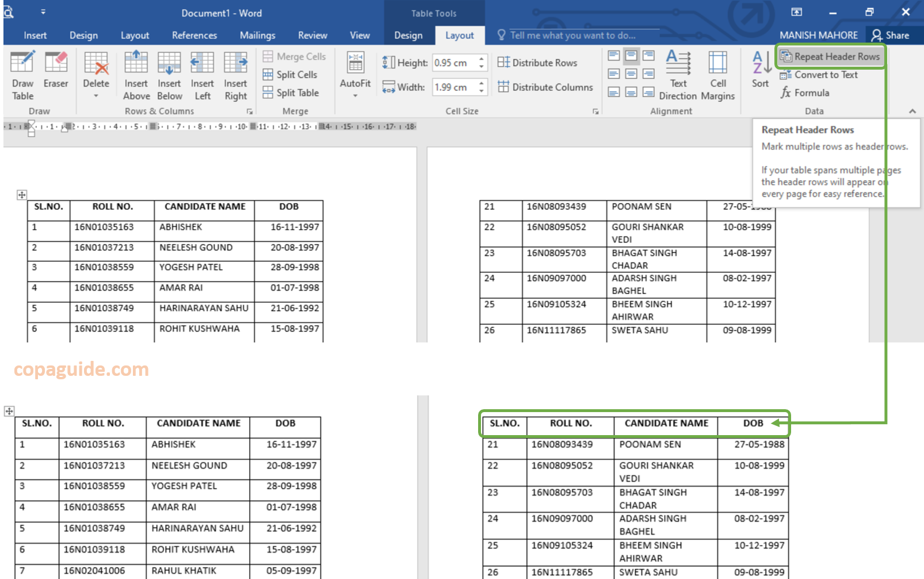924x579 pixels.
Task: Select the Draw Table tool
Action: coord(22,75)
